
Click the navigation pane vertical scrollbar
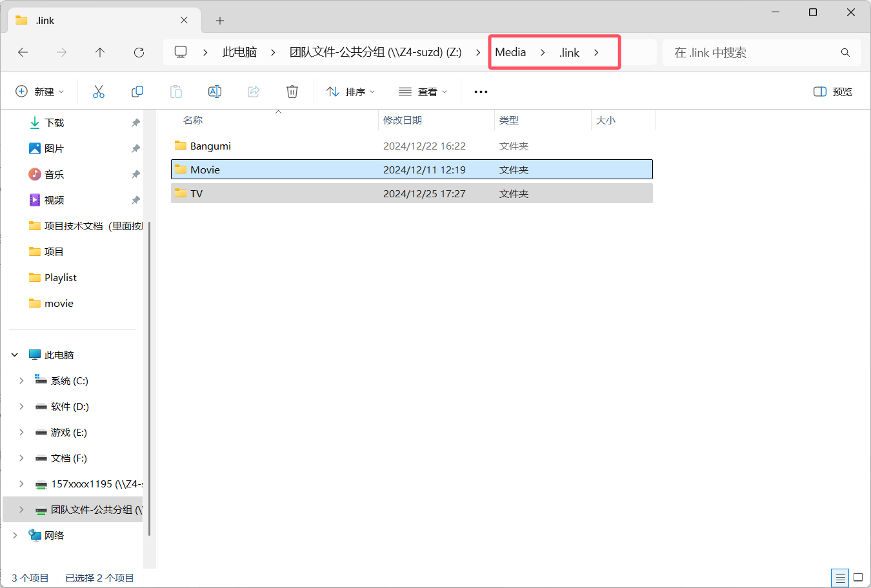[150, 378]
